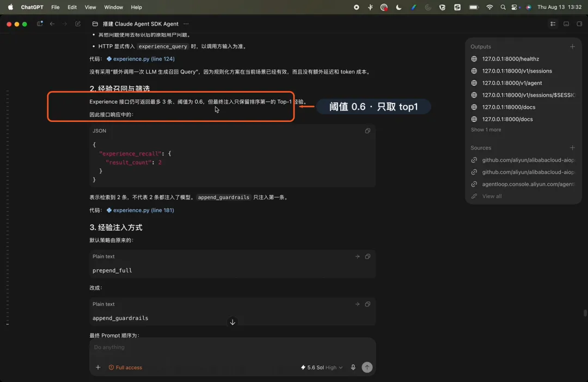This screenshot has width=588, height=382.
Task: Jump to bottom with down-arrow button
Action: 232,322
